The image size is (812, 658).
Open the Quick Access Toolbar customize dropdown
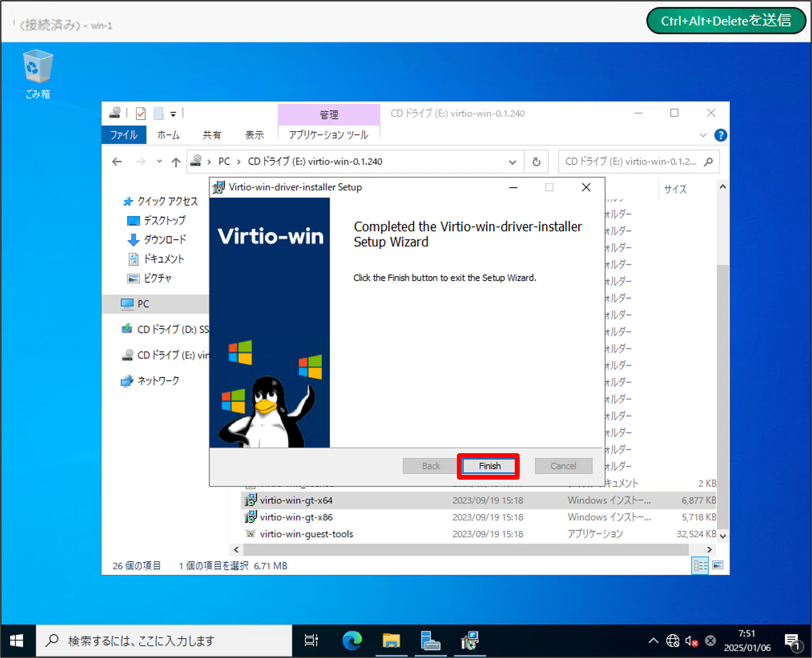coord(173,114)
